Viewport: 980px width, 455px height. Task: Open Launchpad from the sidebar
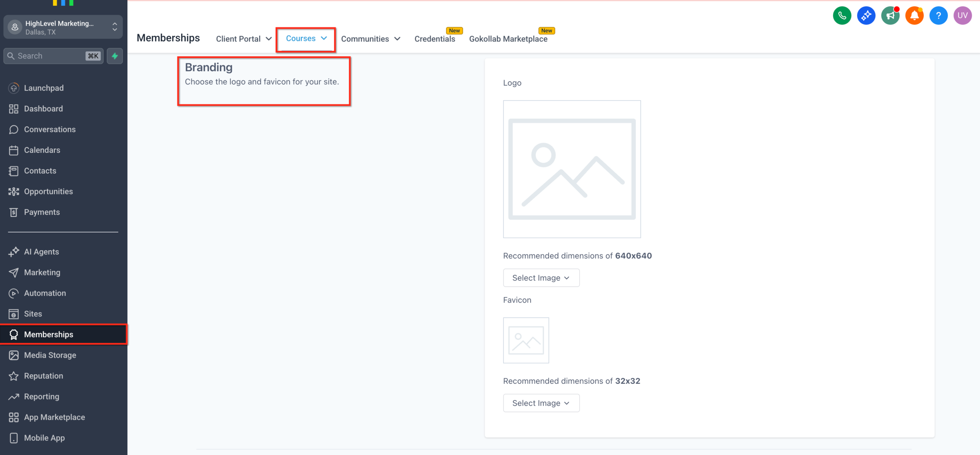pos(44,88)
